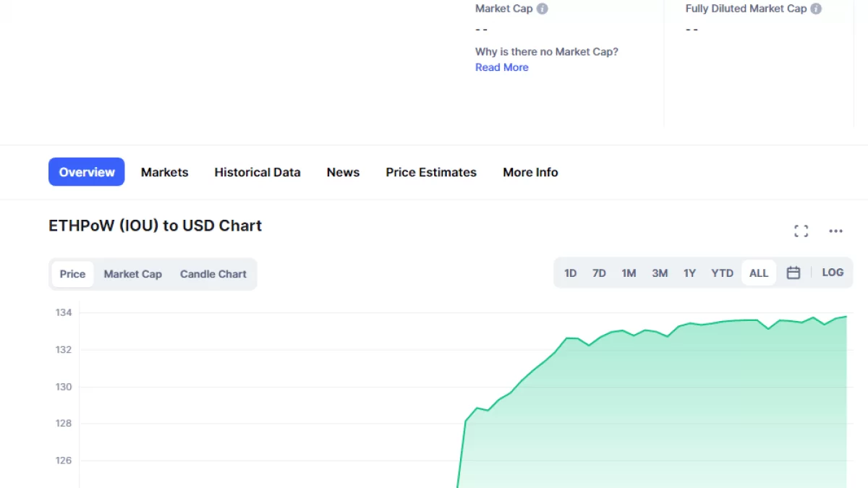This screenshot has height=488, width=868.
Task: Set chart range to 7D
Action: pos(599,273)
